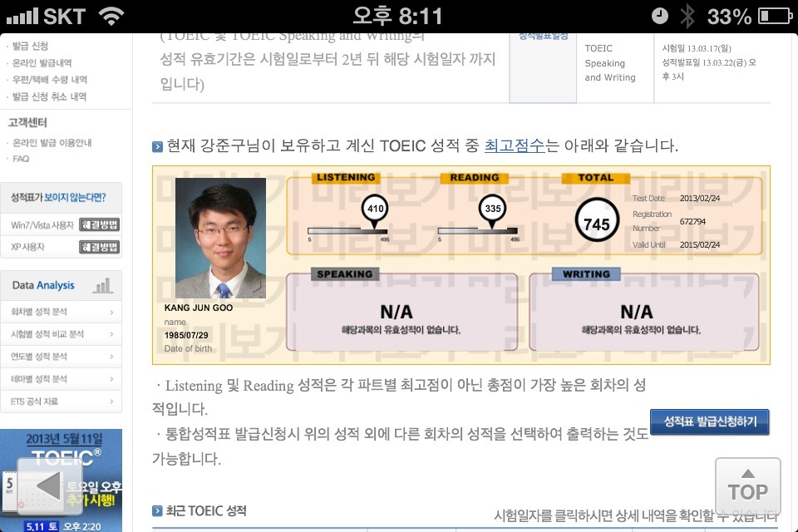Click the Test Date value 2013/02/24
Image resolution: width=798 pixels, height=532 pixels.
(x=700, y=198)
